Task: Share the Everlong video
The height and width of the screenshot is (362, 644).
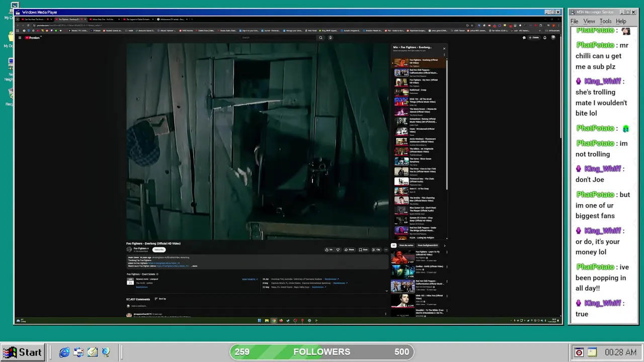Action: pos(350,250)
